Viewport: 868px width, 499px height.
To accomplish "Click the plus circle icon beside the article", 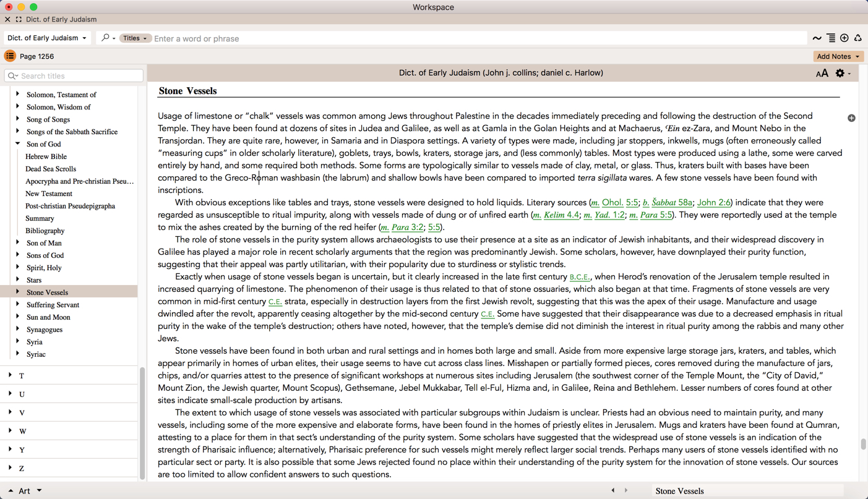I will (851, 117).
